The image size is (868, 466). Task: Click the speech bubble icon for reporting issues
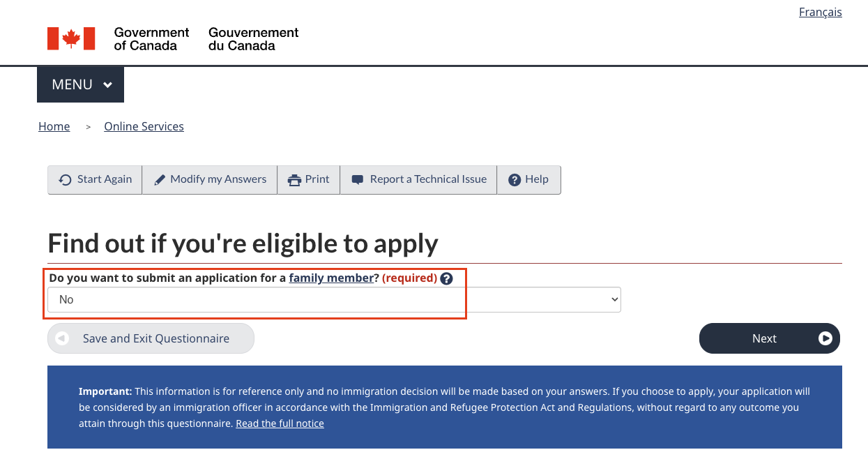[358, 179]
